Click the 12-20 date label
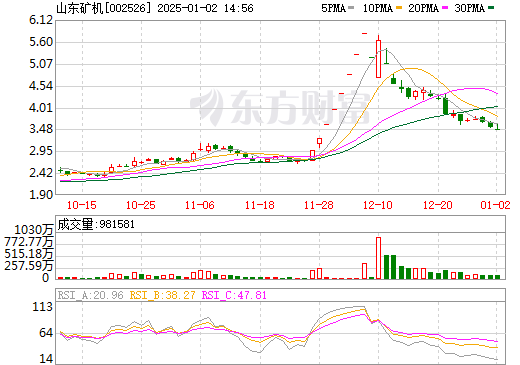520x365 pixels. (x=438, y=205)
